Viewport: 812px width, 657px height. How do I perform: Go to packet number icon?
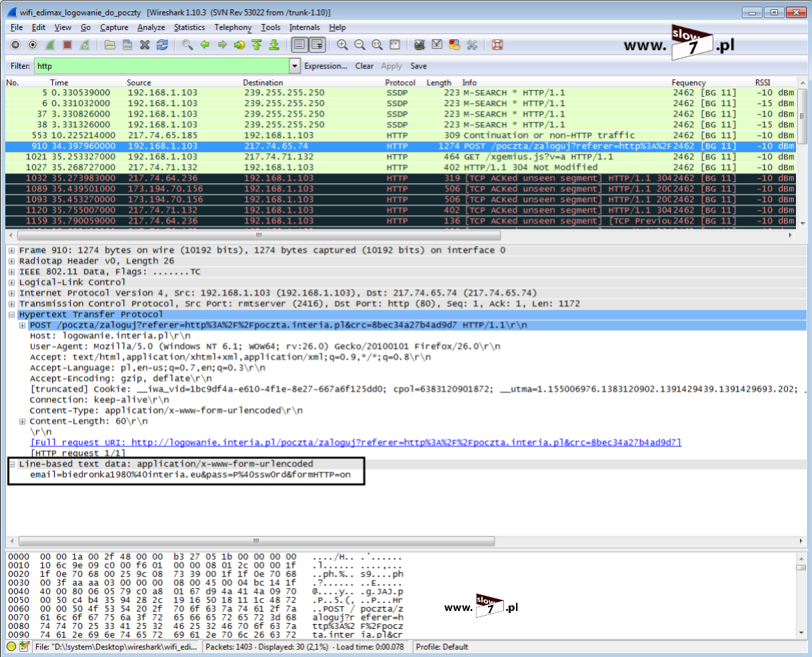click(x=239, y=45)
